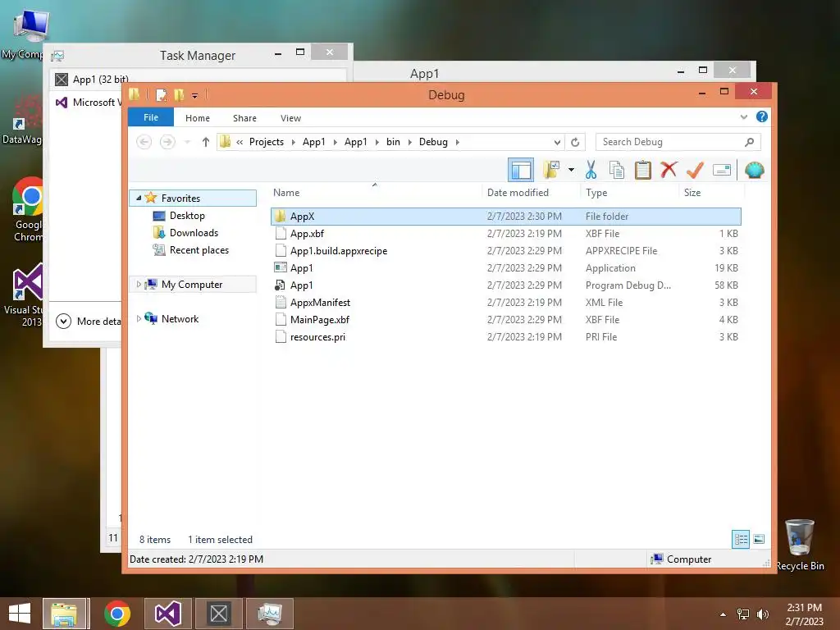Image resolution: width=840 pixels, height=630 pixels.
Task: Open address bar history dropdown
Action: coord(557,142)
